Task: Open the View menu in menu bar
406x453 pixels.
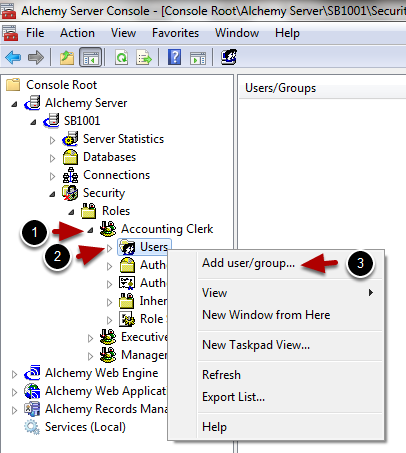Action: (123, 33)
